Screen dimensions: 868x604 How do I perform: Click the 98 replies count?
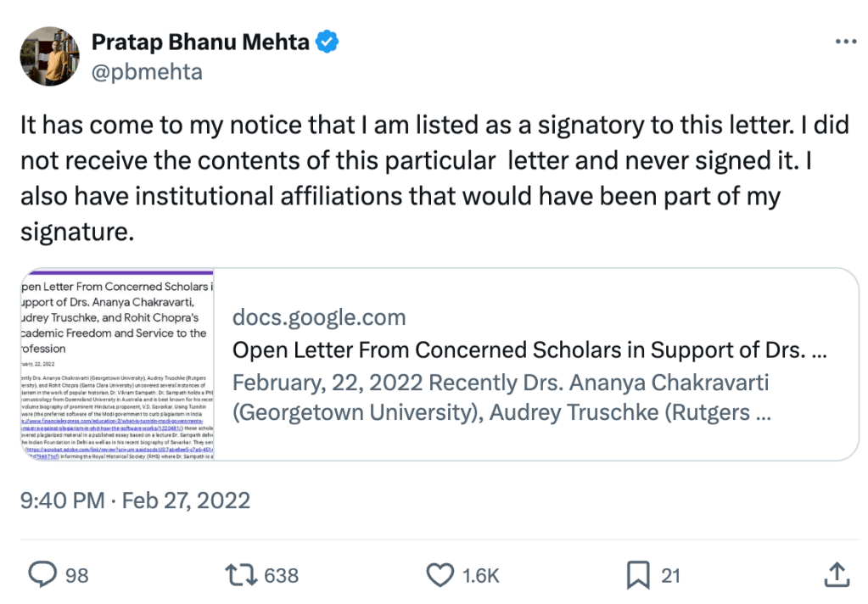pos(77,576)
